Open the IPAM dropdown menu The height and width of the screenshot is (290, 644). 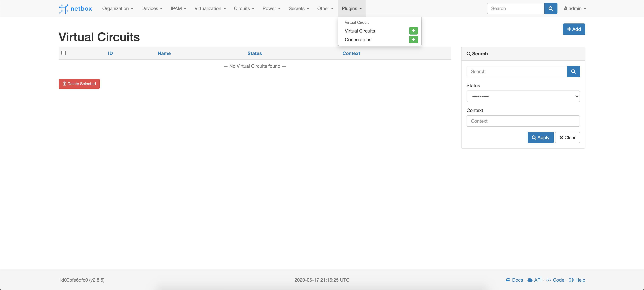tap(178, 9)
